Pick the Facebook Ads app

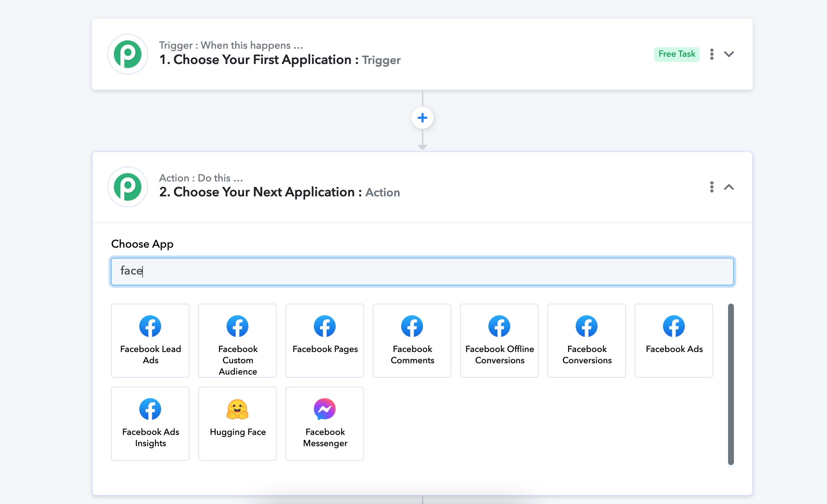[x=674, y=341]
